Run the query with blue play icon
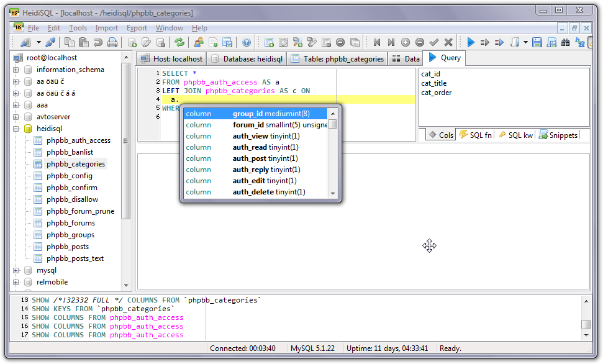 471,42
